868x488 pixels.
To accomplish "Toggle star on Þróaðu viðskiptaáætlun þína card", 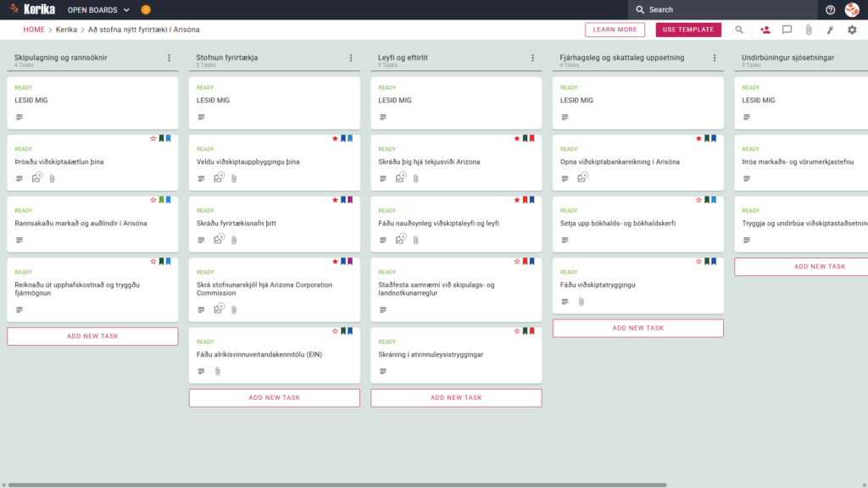I will pos(153,138).
